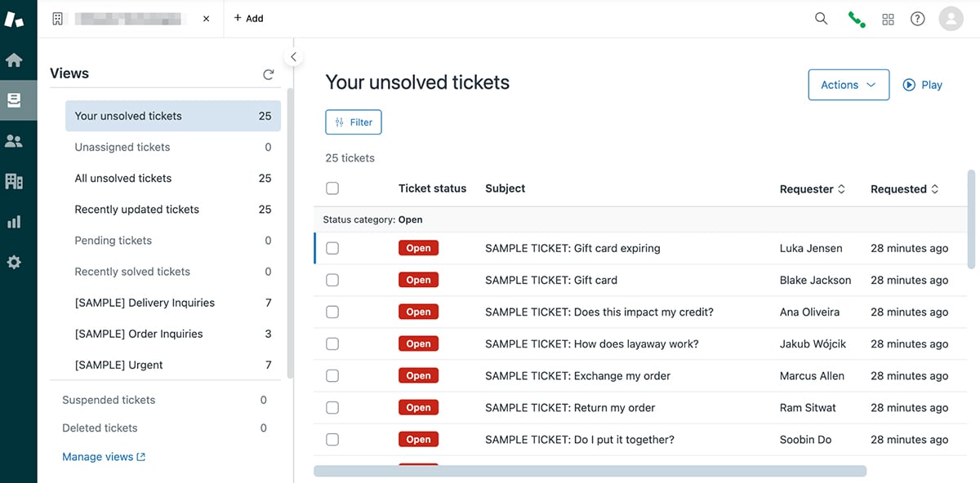Click the search icon in the header
Viewport: 980px width, 483px height.
[821, 18]
